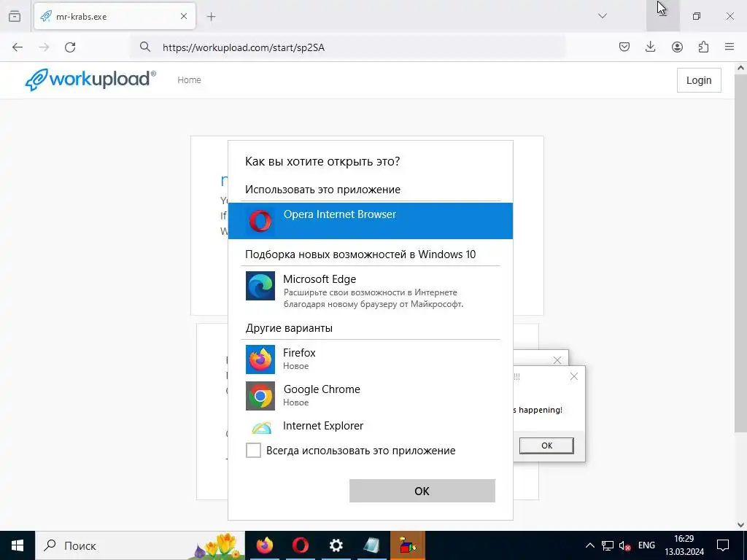This screenshot has height=560, width=747.
Task: Select Opera Internet Browser option
Action: [x=371, y=220]
